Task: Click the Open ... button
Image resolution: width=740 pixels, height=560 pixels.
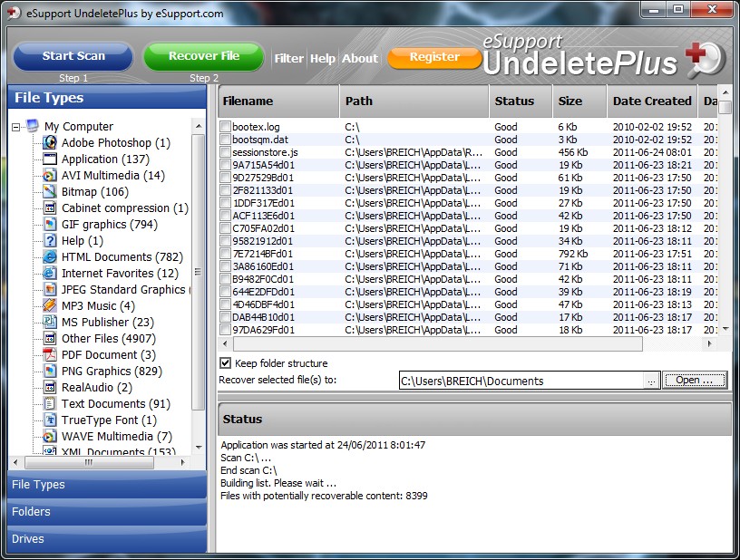Action: [x=695, y=380]
